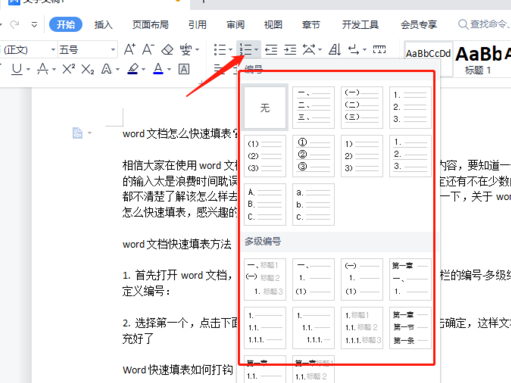This screenshot has height=383, width=511.
Task: Click the phonetic guide 变 icon
Action: tap(185, 50)
